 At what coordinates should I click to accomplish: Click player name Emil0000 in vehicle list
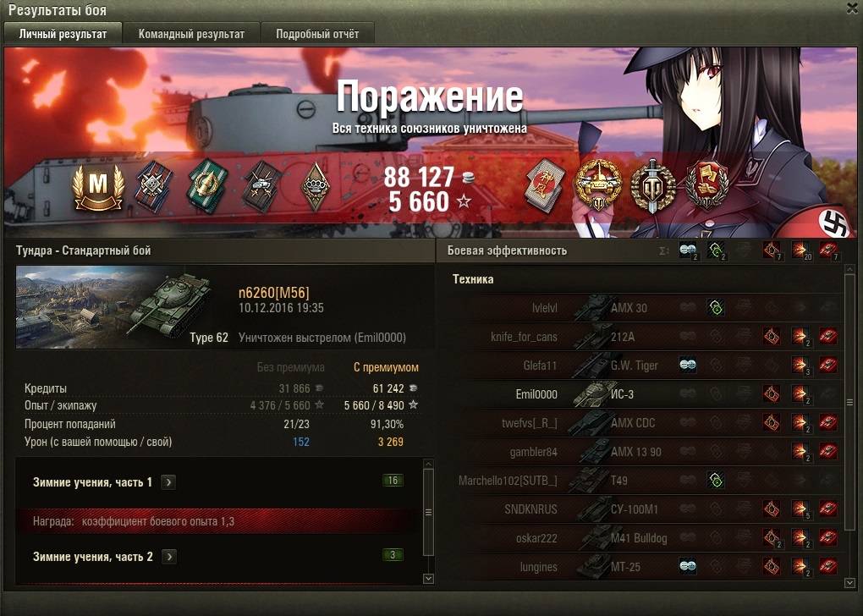coord(536,394)
